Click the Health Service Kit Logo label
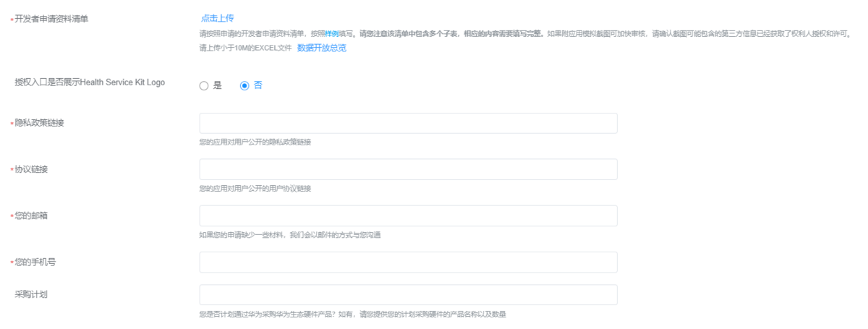The height and width of the screenshot is (329, 868). point(90,82)
